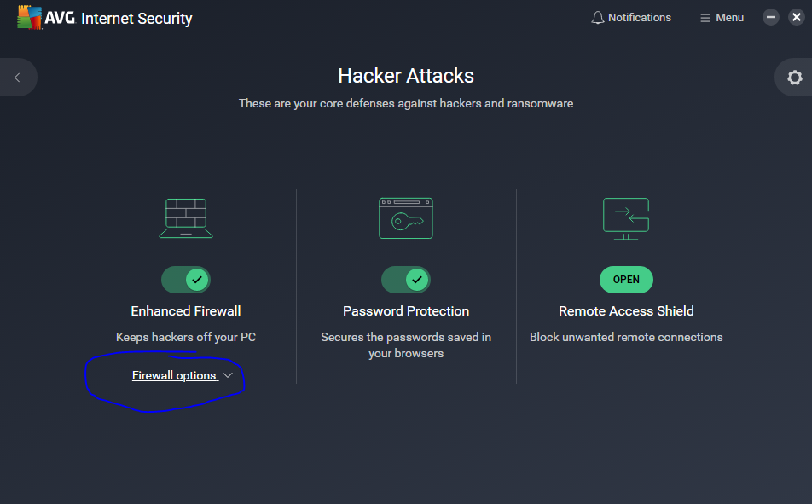This screenshot has height=504, width=812.
Task: Click the Remote Access Shield monitor icon
Action: (626, 218)
